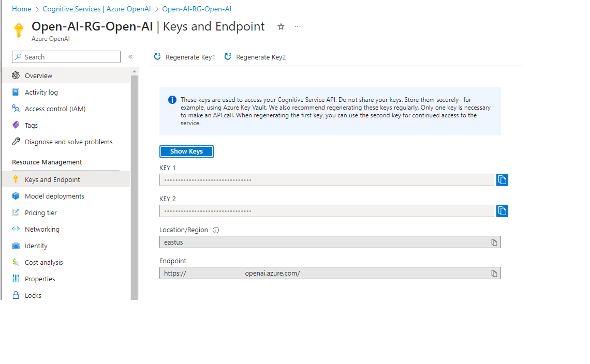590x364 pixels.
Task: Click the Diagnose wrench icon
Action: coord(16,141)
